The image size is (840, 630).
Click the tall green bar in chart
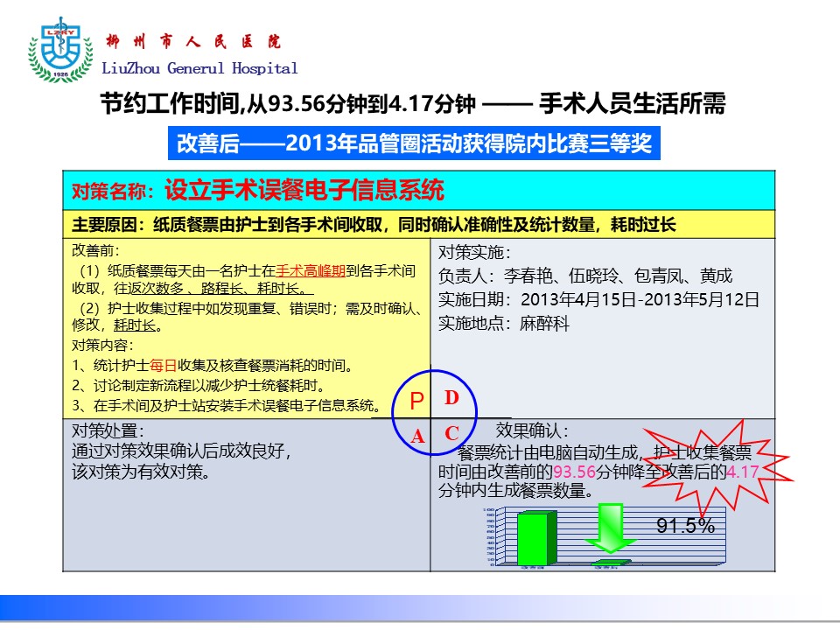pyautogui.click(x=535, y=537)
